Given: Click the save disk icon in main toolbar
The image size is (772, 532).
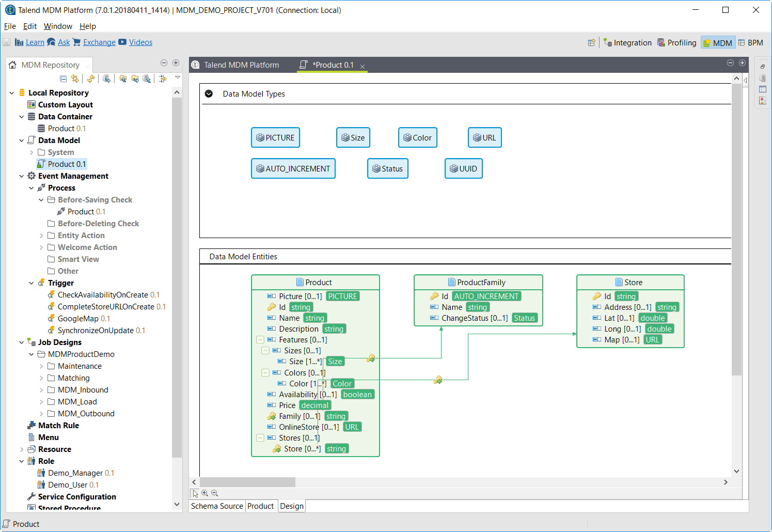Looking at the screenshot, I should [7, 42].
